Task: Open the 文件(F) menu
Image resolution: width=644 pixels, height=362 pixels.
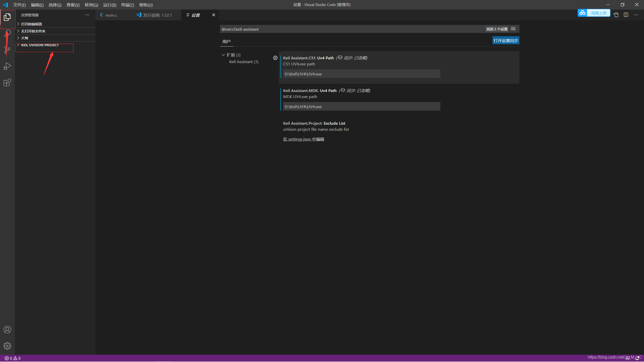Action: (x=19, y=5)
